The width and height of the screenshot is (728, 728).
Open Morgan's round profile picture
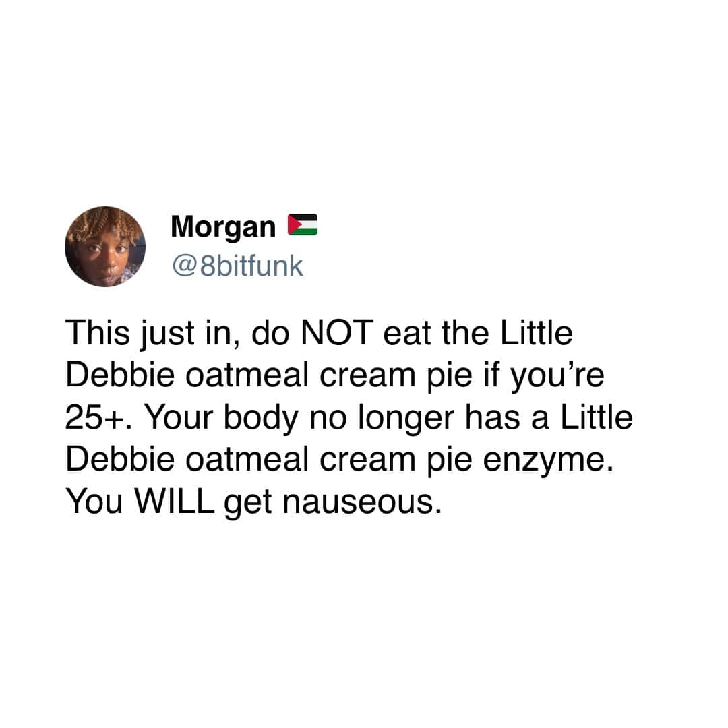point(105,247)
